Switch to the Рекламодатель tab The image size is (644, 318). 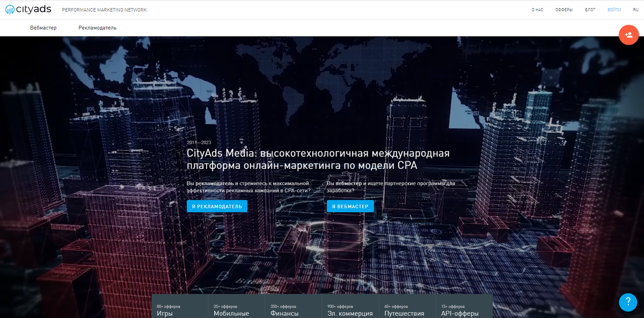98,27
